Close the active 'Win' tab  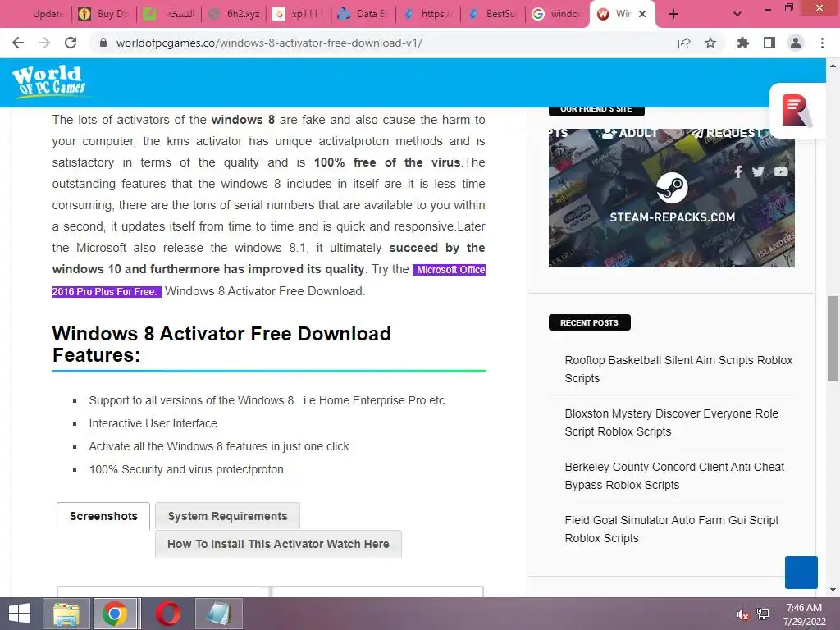pos(643,14)
